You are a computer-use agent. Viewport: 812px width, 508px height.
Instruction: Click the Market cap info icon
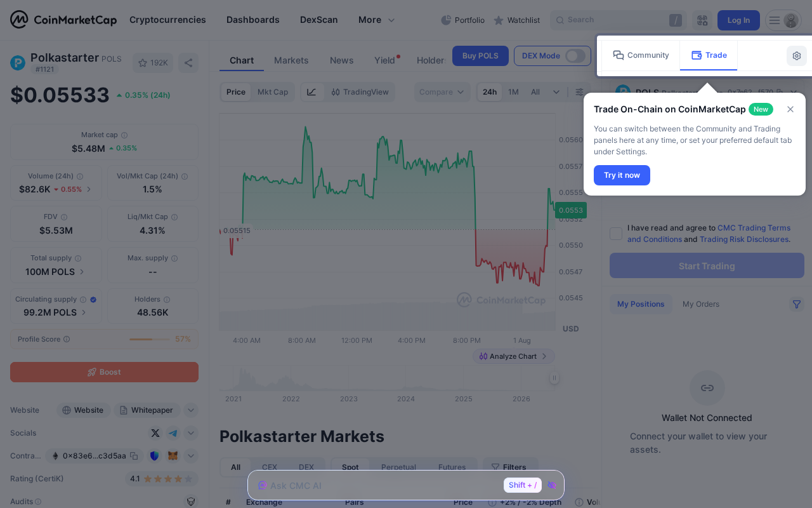pyautogui.click(x=124, y=135)
